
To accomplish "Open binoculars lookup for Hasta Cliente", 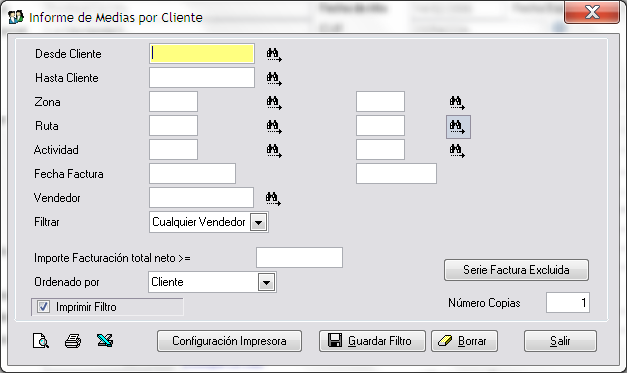I will tap(274, 79).
